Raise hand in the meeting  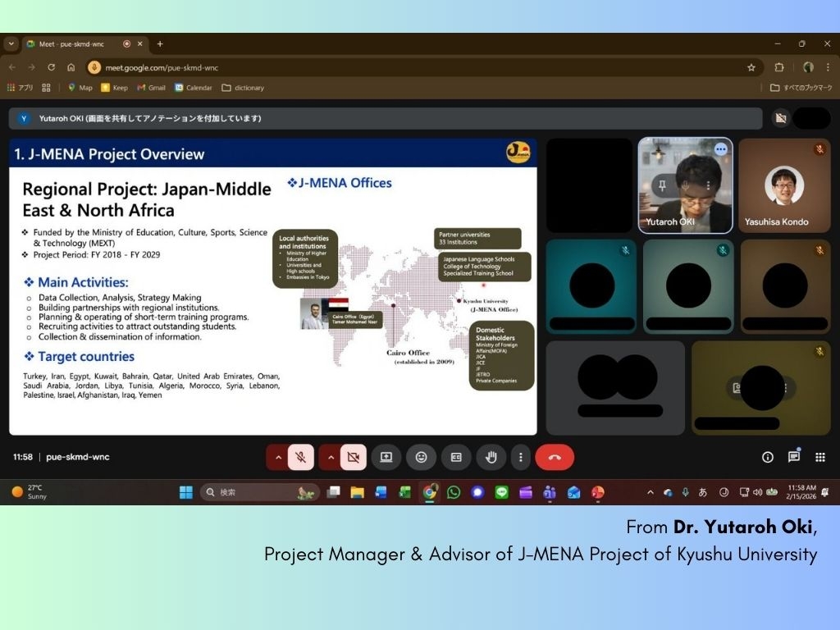[491, 457]
